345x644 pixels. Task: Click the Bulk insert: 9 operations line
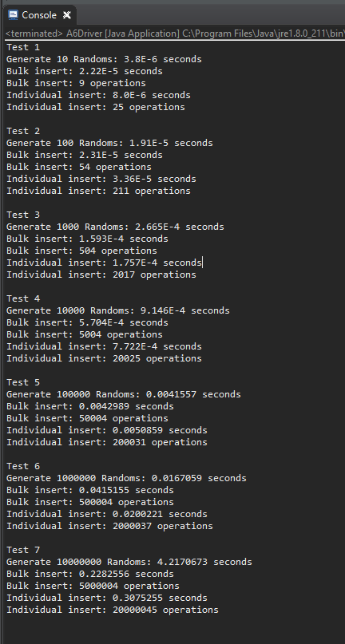pyautogui.click(x=76, y=83)
